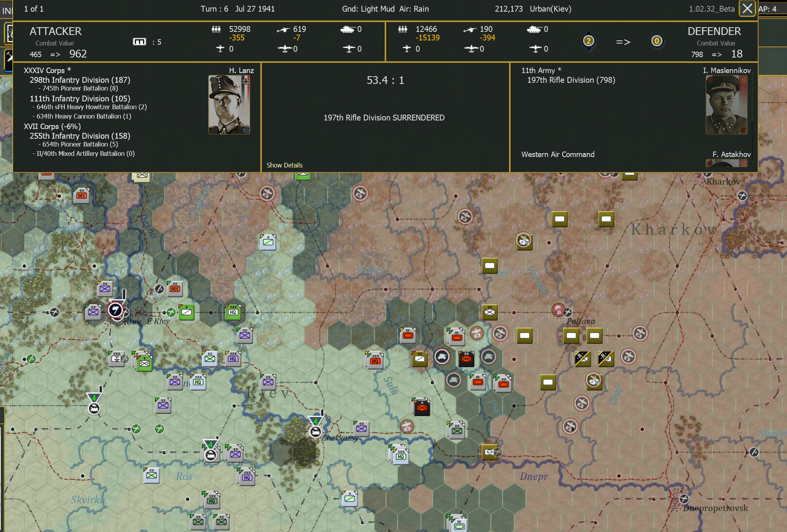787x532 pixels.
Task: Select the rail depot marker 4 southwest of Kiev
Action: [x=94, y=404]
